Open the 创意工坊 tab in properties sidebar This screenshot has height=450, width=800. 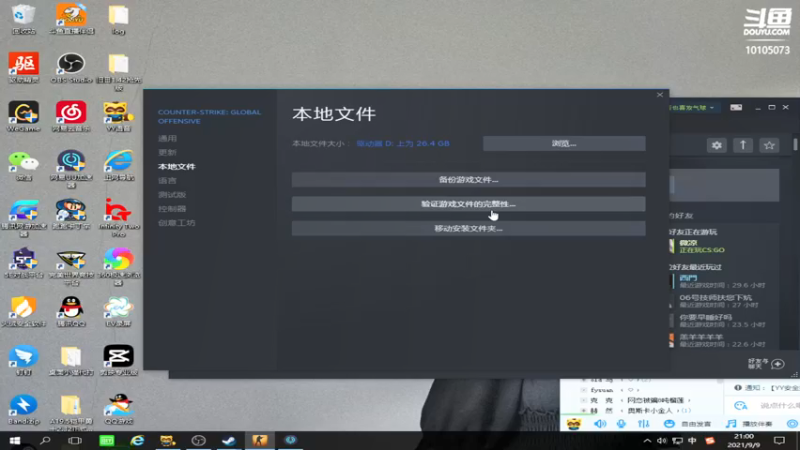tap(177, 223)
